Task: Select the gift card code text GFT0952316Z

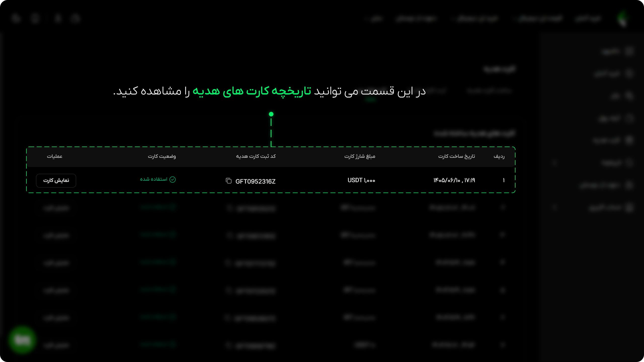Action: click(255, 181)
